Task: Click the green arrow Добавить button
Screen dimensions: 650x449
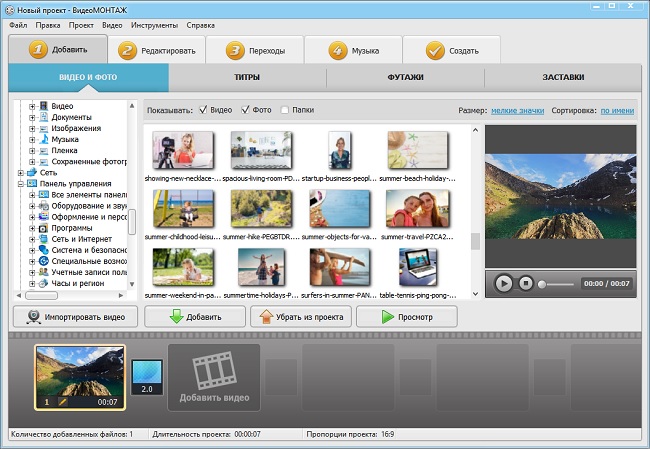Action: [195, 317]
